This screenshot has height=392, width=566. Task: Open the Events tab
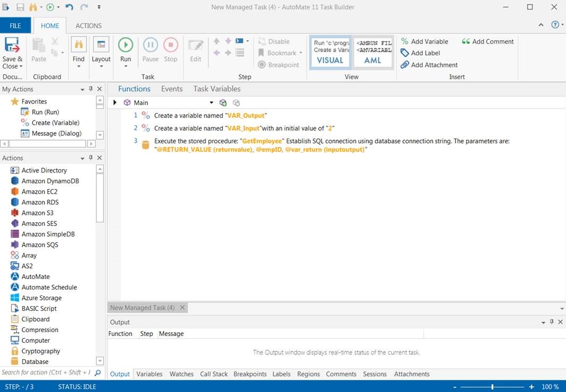tap(172, 89)
